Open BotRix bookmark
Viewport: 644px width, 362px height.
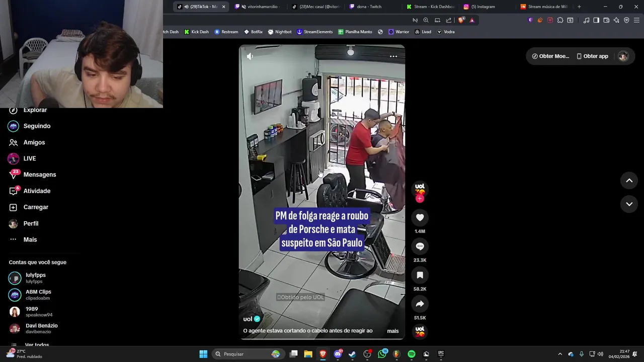[253, 32]
